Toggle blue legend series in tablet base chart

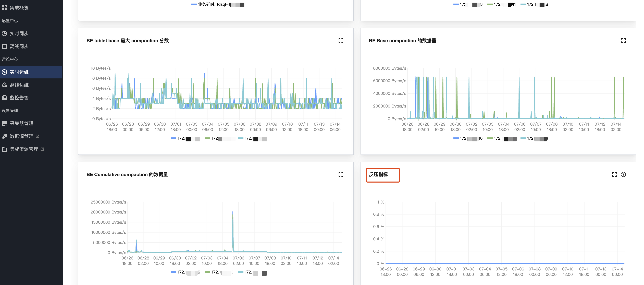click(174, 138)
